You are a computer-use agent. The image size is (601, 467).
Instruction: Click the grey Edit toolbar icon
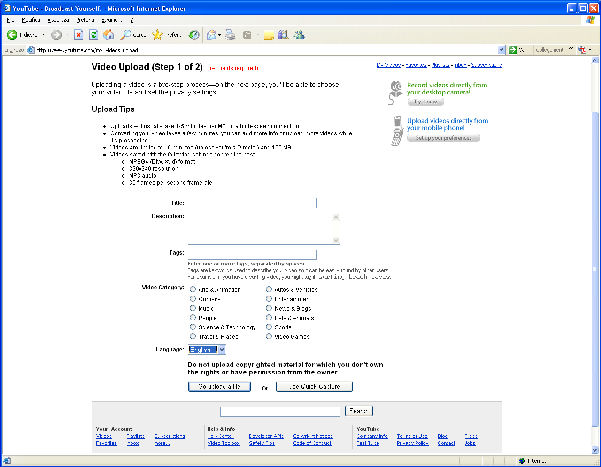tap(247, 35)
